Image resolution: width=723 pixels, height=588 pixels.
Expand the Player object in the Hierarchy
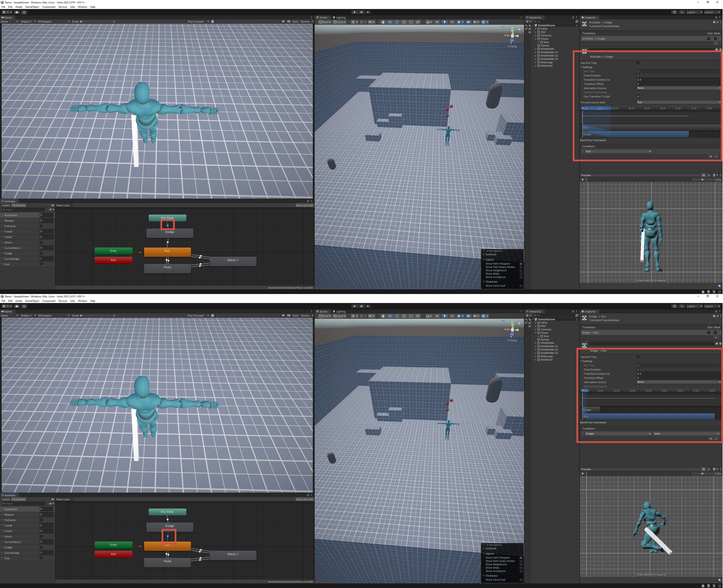coord(536,39)
